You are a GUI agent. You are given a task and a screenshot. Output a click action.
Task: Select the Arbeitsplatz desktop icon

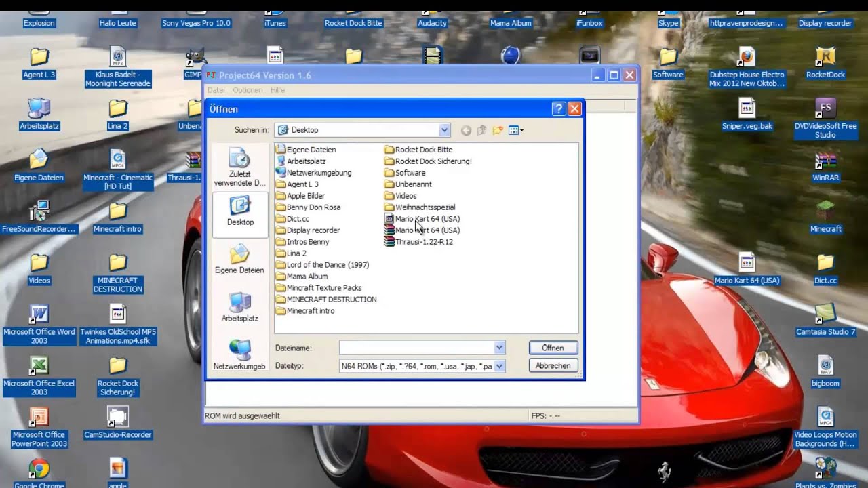(x=39, y=115)
